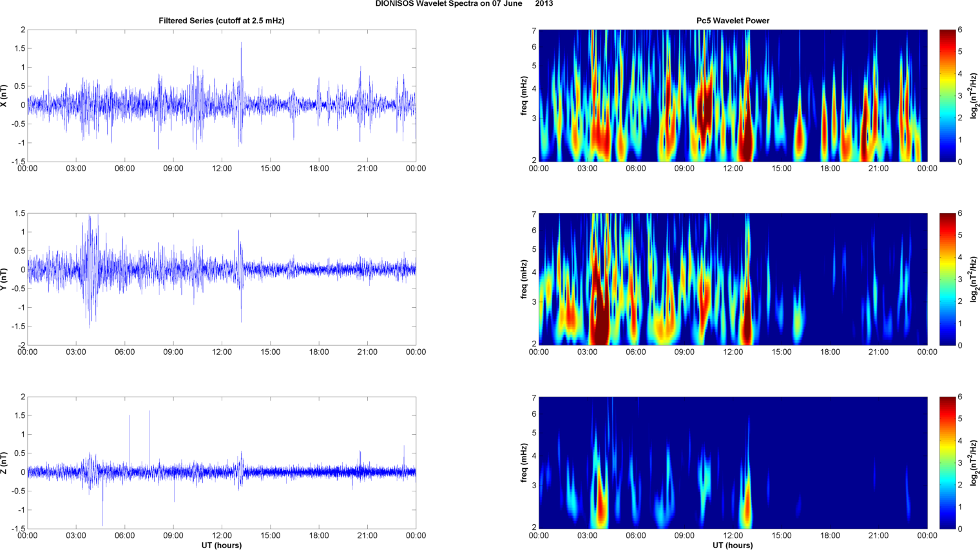Click the '0' tick at bottom of the bottom colorbar
980x550 pixels.
click(960, 529)
